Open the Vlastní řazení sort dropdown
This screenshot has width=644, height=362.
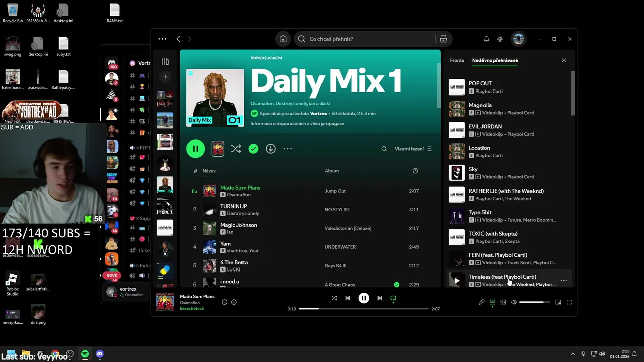pos(413,149)
